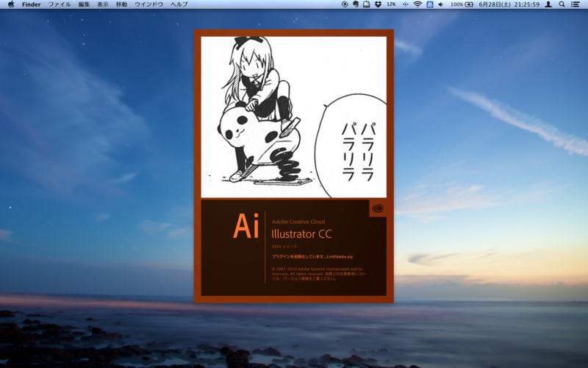Screen dimensions: 588x368
Task: Open the ヘルプ menu
Action: tap(179, 4)
